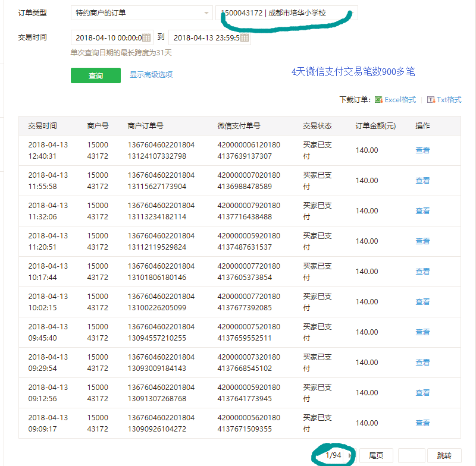Select merchant order number ending 13090926104272
Viewport: 476px width, 466px height.
161,423
